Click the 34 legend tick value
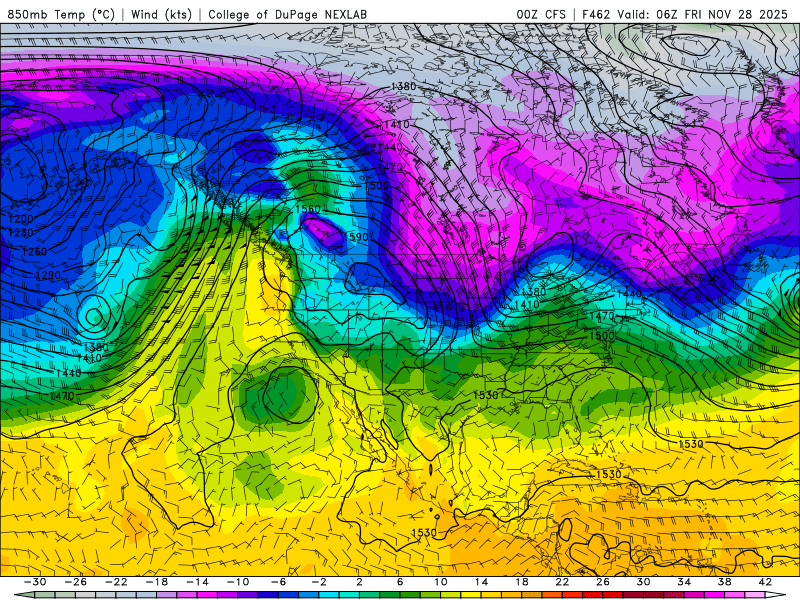 [684, 582]
